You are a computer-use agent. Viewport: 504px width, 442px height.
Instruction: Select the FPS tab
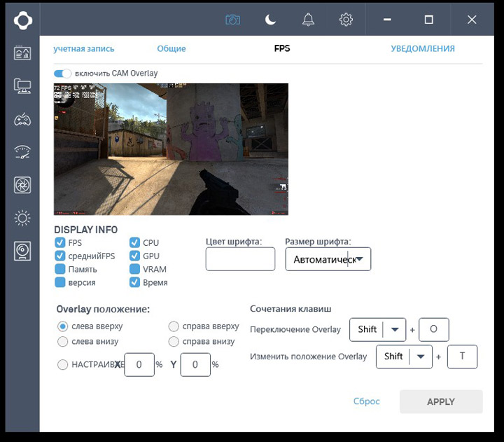282,48
